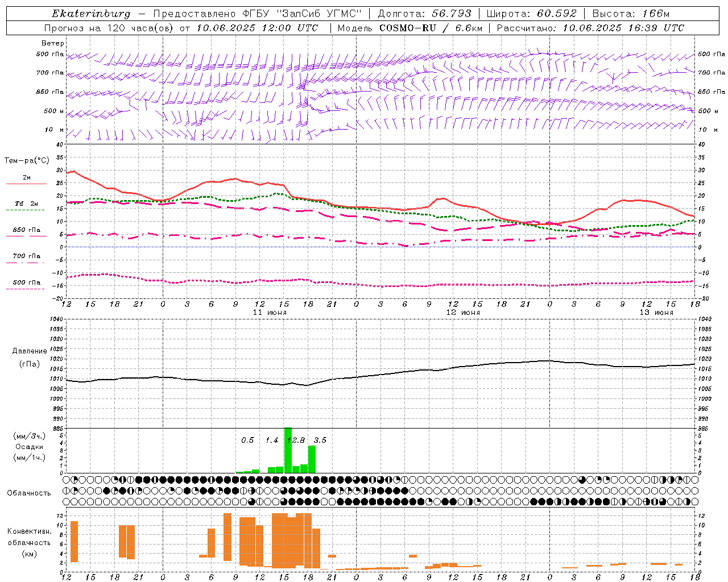This screenshot has height=582, width=728.
Task: Click the Тем-ра(°C) axis label
Action: tap(27, 161)
